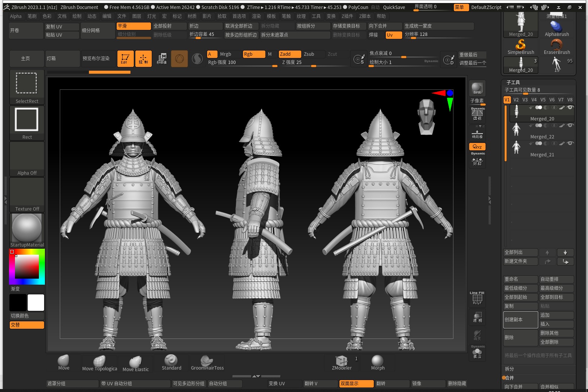Image resolution: width=588 pixels, height=392 pixels.
Task: Open the Brush (笔刷) menu
Action: click(x=32, y=16)
